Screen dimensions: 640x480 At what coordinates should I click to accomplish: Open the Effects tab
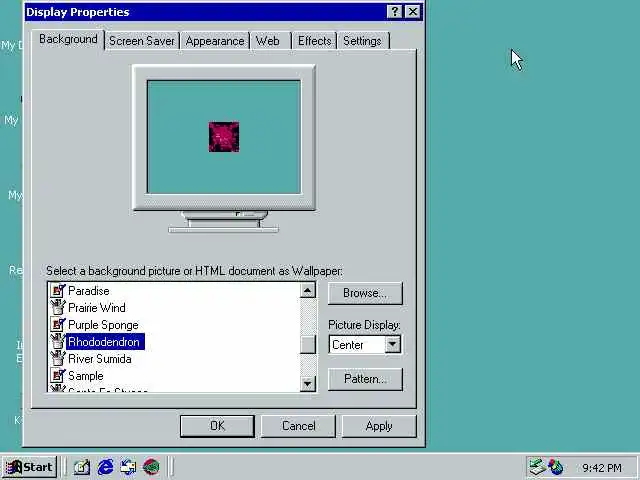(x=314, y=41)
